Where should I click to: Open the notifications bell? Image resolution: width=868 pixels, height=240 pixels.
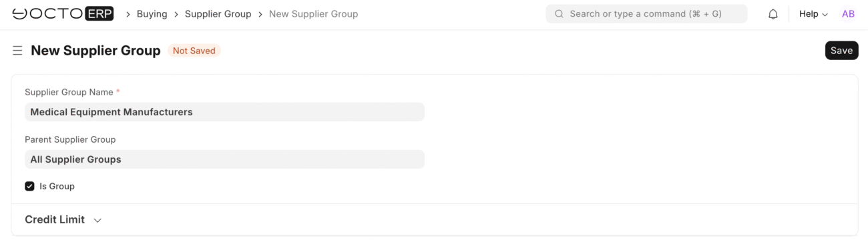pyautogui.click(x=773, y=14)
